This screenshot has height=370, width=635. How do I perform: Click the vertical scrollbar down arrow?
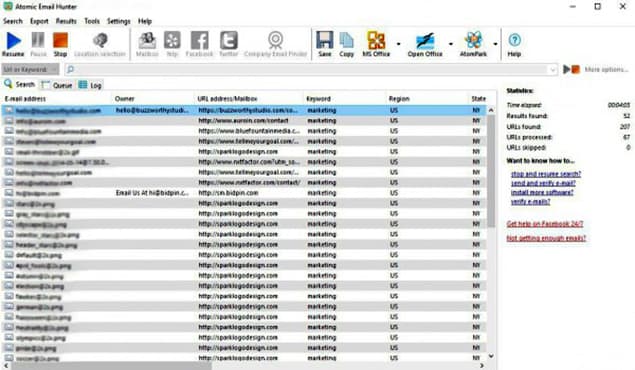point(491,356)
